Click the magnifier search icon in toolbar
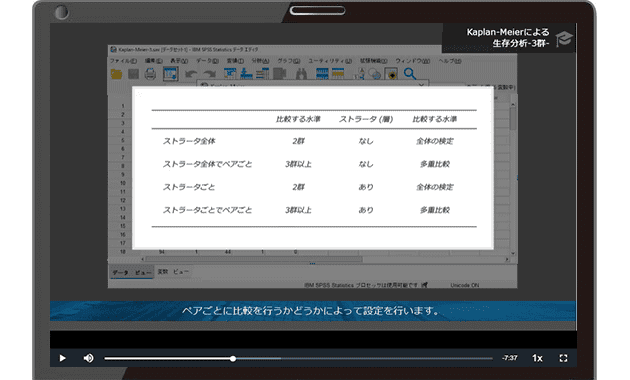 409,74
